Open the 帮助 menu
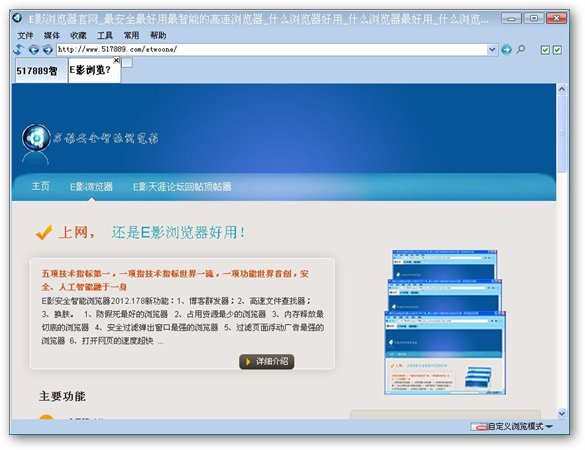585x450 pixels. tap(158, 35)
